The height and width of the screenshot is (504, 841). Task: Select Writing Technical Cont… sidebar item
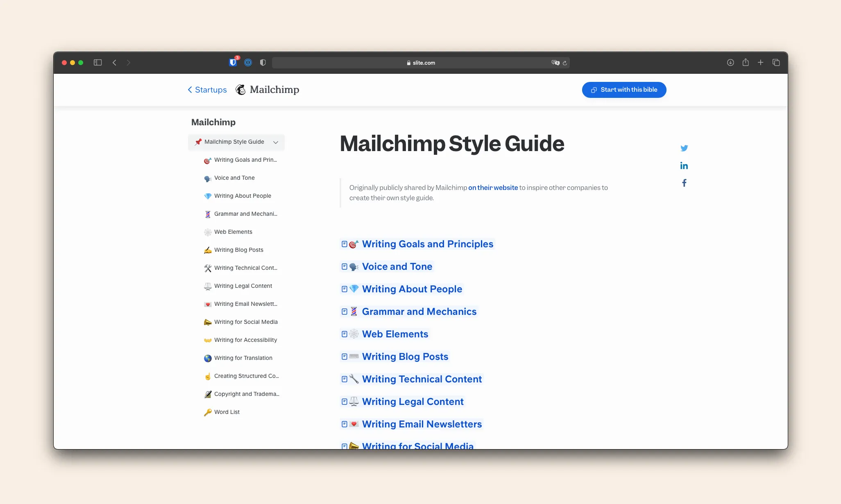click(x=241, y=268)
